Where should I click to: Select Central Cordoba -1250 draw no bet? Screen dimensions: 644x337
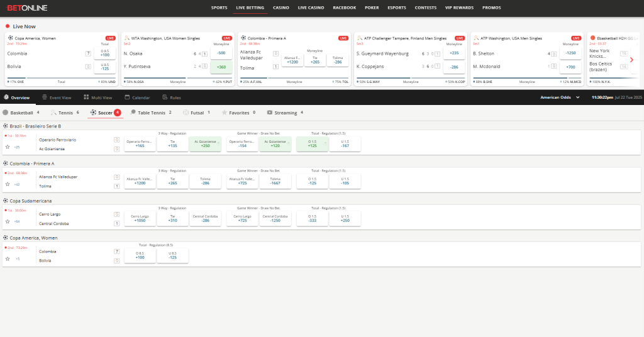coord(275,219)
